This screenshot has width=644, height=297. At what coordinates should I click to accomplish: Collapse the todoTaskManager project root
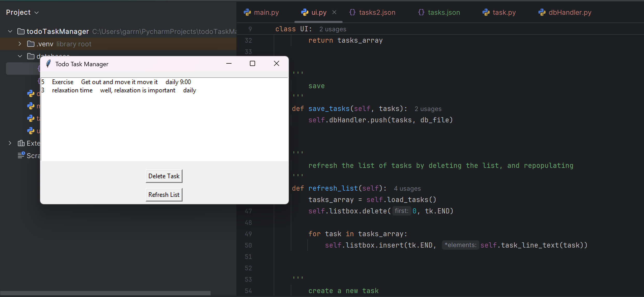pyautogui.click(x=10, y=31)
